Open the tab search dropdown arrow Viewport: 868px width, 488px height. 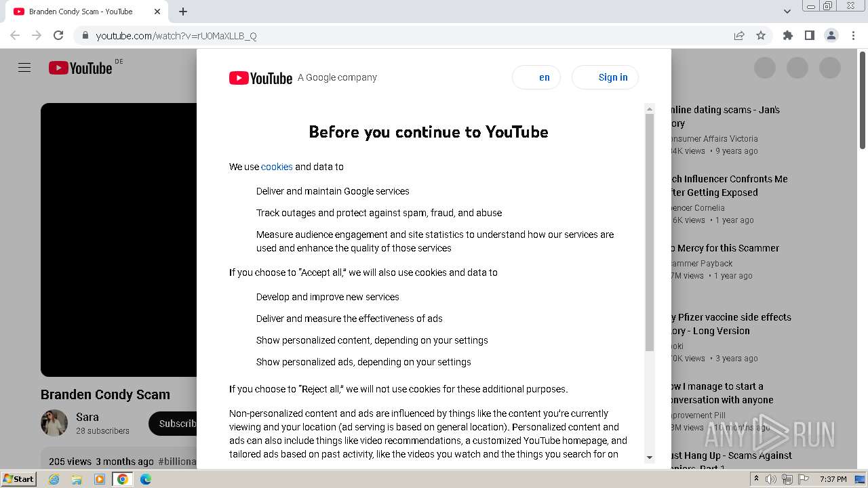coord(787,12)
